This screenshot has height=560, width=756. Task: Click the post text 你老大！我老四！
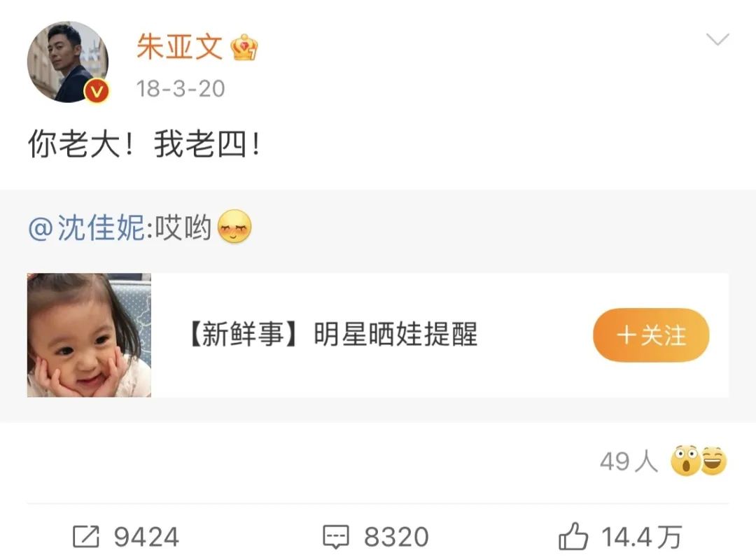[145, 144]
